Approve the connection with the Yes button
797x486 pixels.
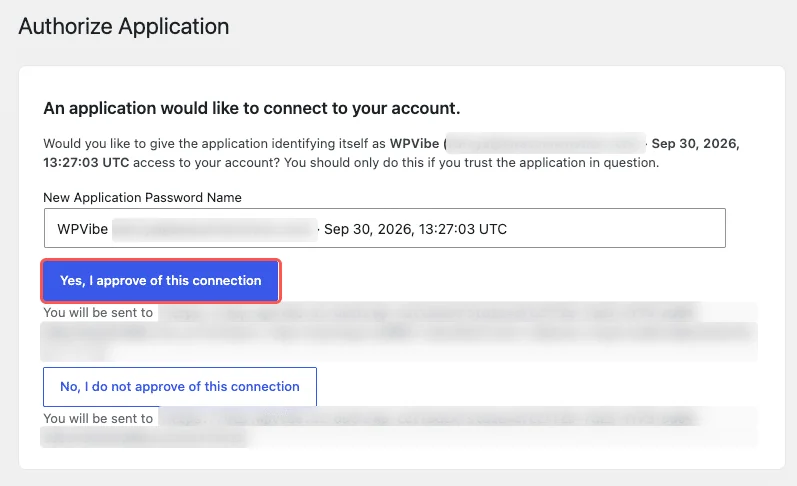click(x=161, y=281)
